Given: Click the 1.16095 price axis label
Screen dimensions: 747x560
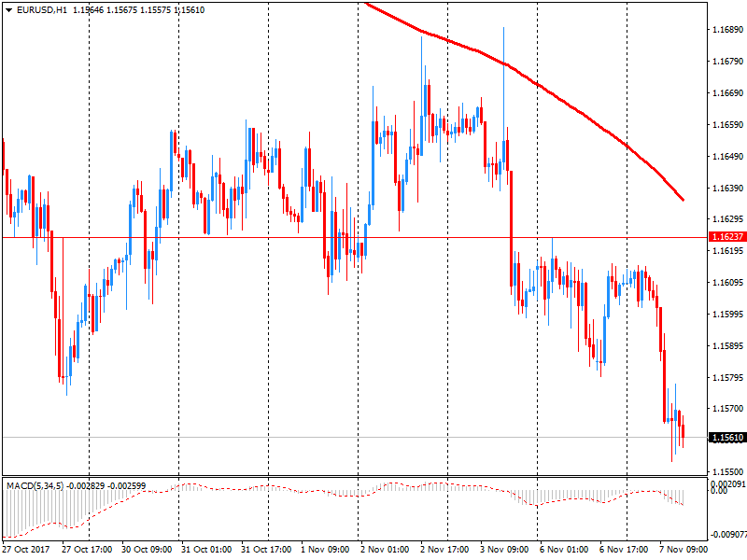Looking at the screenshot, I should [727, 283].
